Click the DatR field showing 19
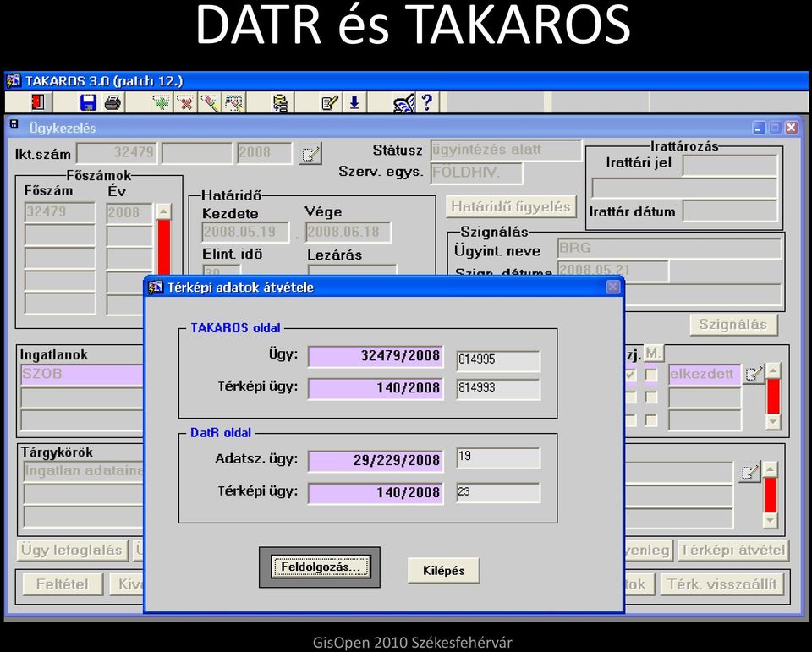 click(498, 457)
